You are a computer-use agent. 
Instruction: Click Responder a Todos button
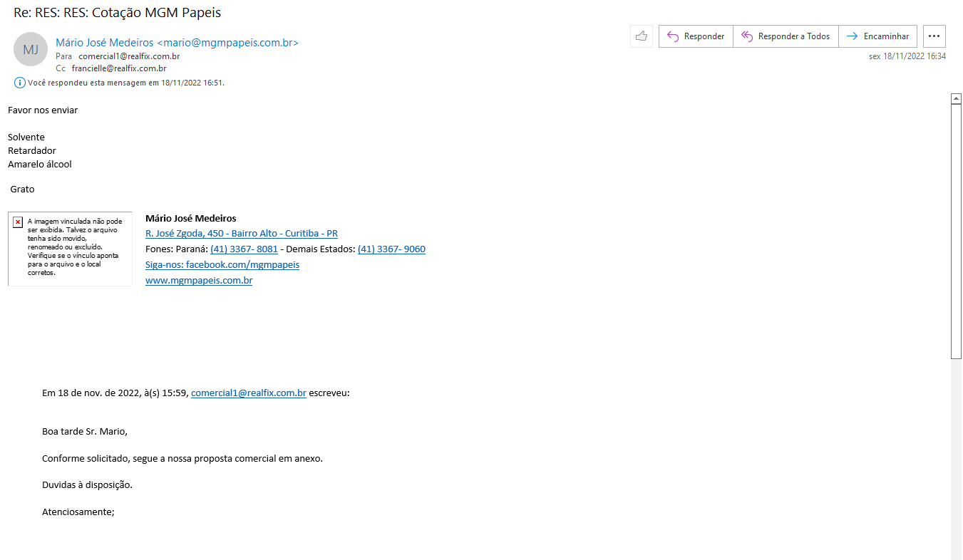pyautogui.click(x=786, y=36)
